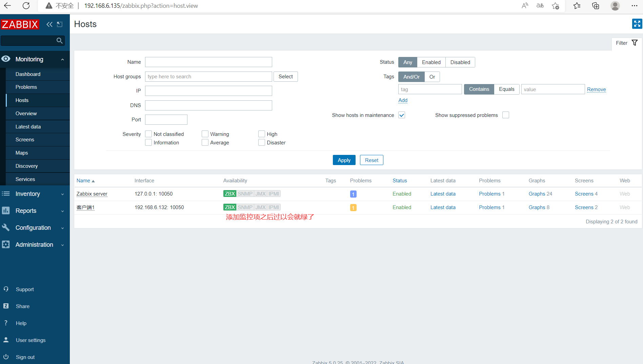Open the Zabbix server host link
Viewport: 643px width, 364px height.
click(92, 194)
